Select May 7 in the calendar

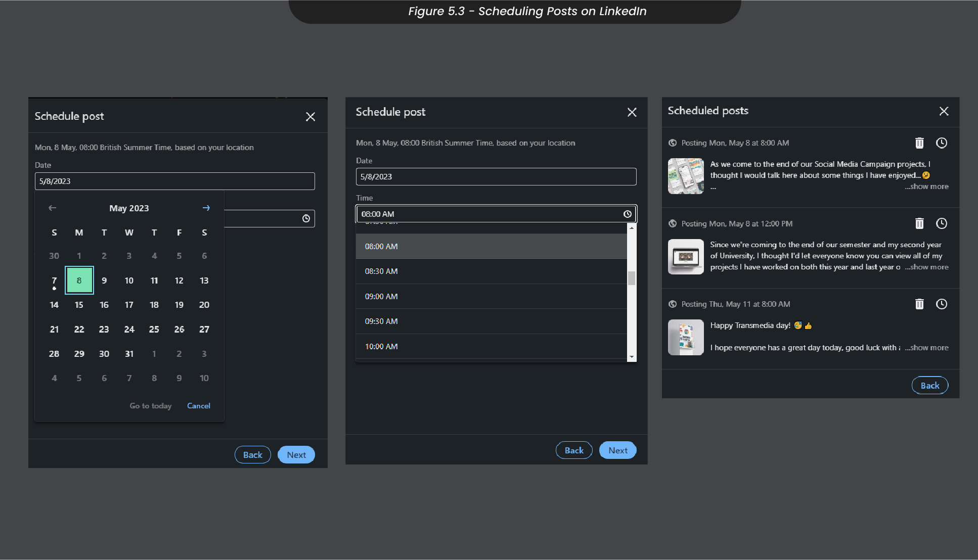(54, 281)
